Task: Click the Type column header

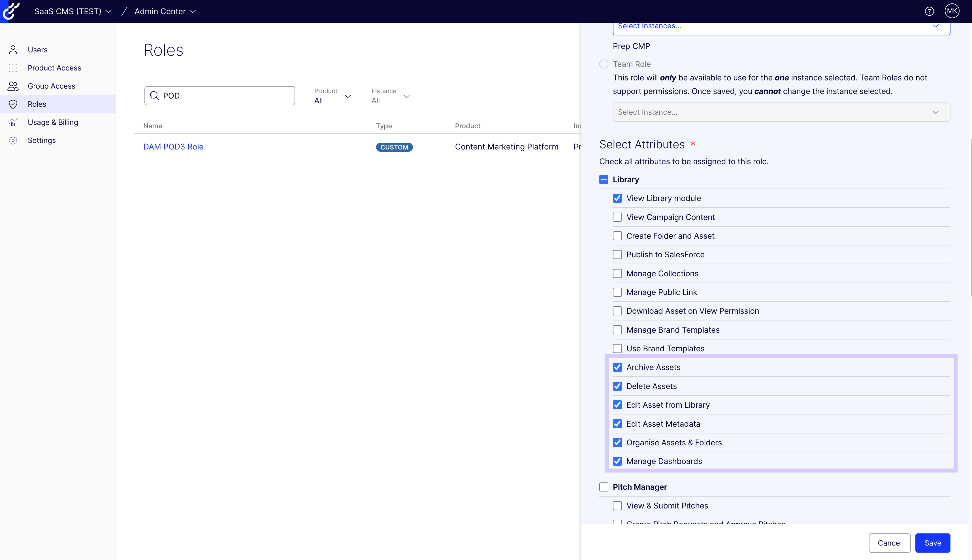Action: click(384, 126)
